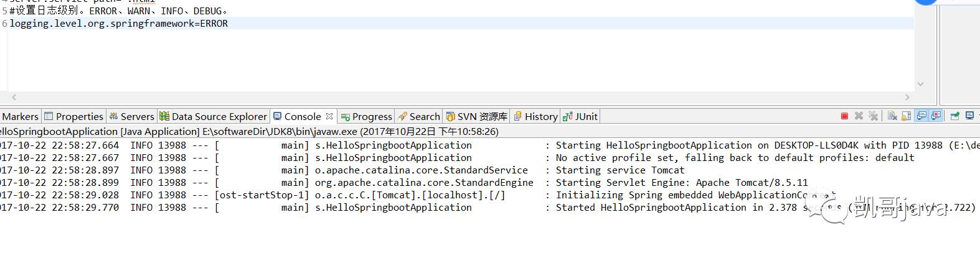Screen dimensions: 980x253
Task: Switch to the Servers tab
Action: click(x=131, y=116)
